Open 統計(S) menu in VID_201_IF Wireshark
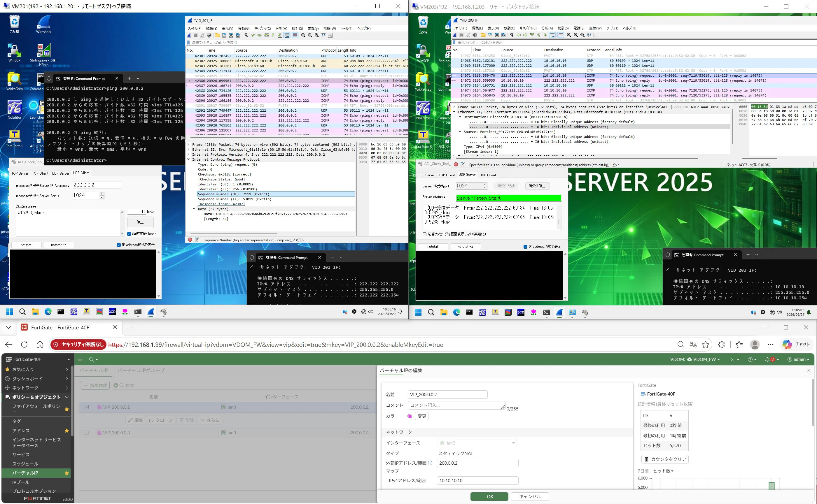 pos(297,28)
